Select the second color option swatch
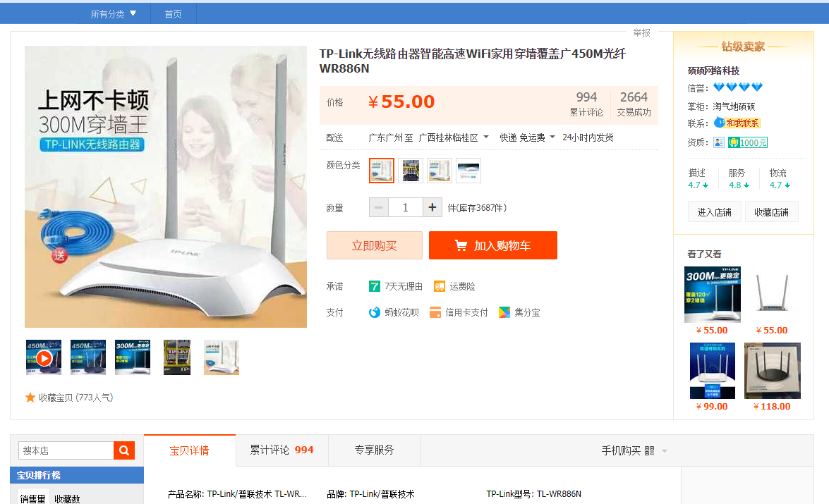829x504 pixels. point(411,171)
